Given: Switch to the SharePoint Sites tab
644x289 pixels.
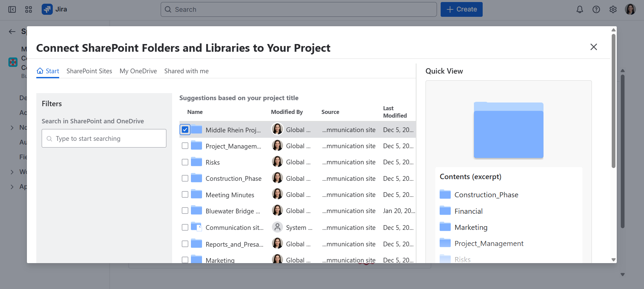Looking at the screenshot, I should (89, 71).
